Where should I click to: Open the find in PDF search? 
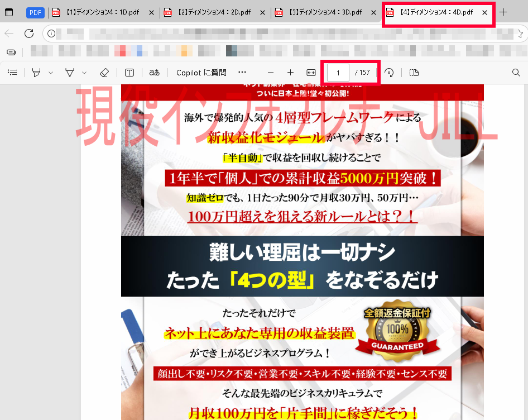pyautogui.click(x=516, y=73)
